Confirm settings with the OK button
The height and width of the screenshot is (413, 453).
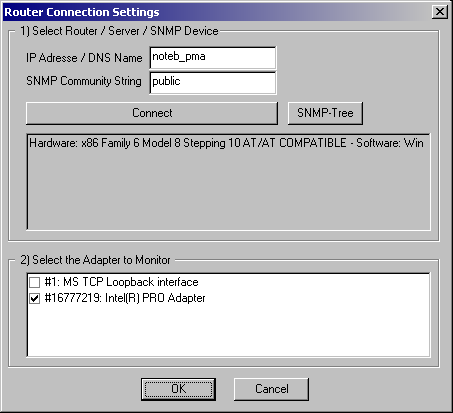coord(178,389)
